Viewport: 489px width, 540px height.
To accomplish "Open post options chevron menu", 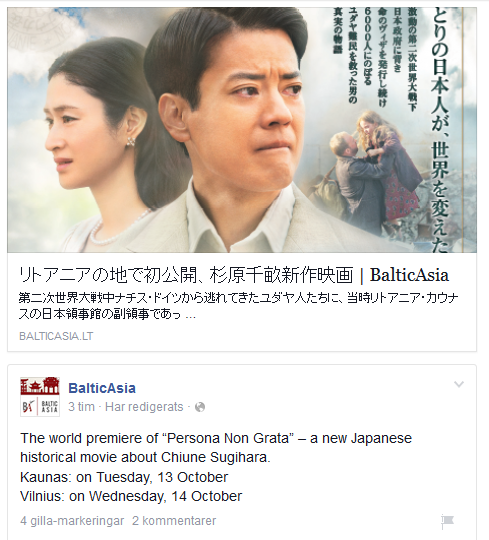I will 459,384.
